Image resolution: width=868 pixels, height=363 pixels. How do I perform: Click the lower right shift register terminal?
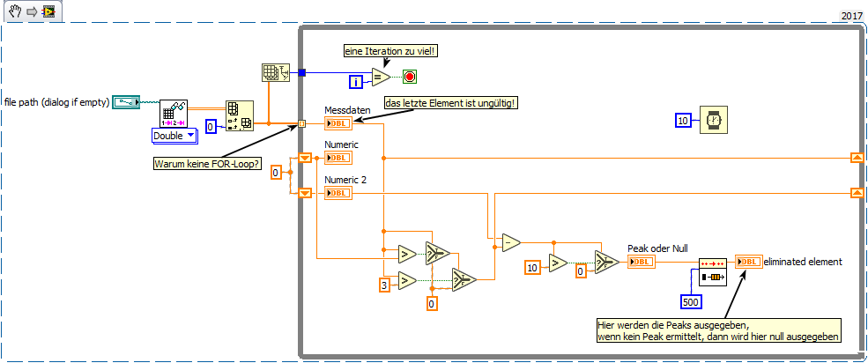pos(857,193)
